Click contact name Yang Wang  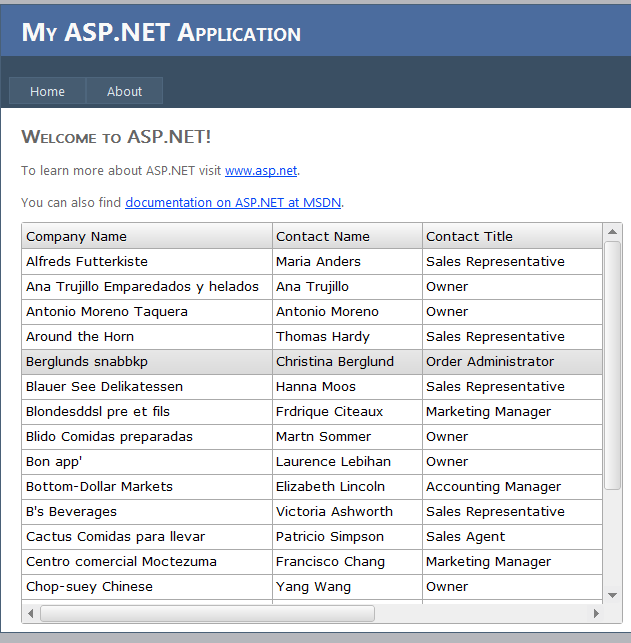pos(347,587)
